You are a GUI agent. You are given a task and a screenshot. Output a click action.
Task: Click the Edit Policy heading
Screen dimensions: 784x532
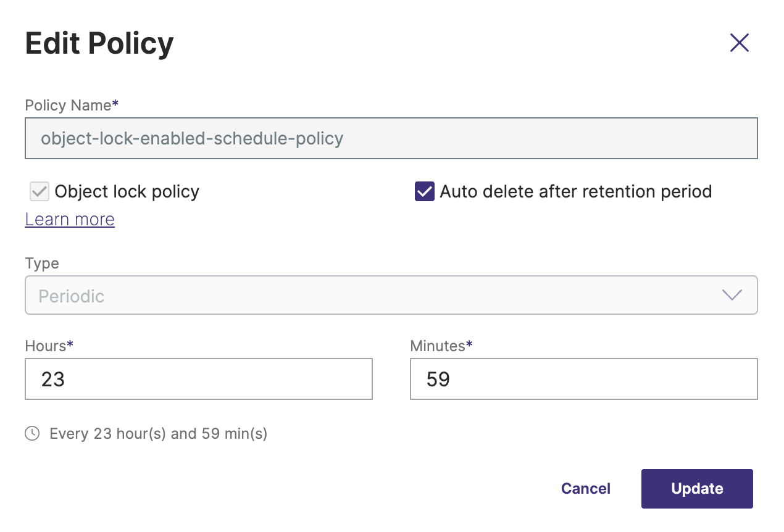coord(99,44)
